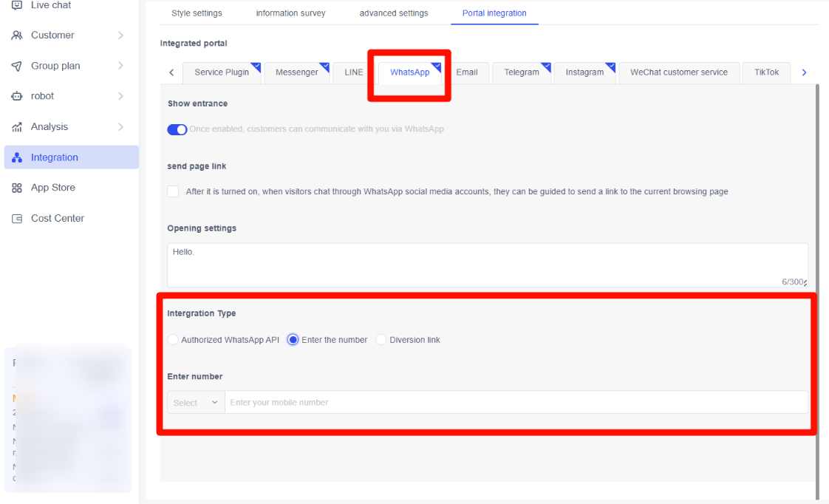This screenshot has height=504, width=829.
Task: Click the Customer people icon
Action: tap(17, 35)
